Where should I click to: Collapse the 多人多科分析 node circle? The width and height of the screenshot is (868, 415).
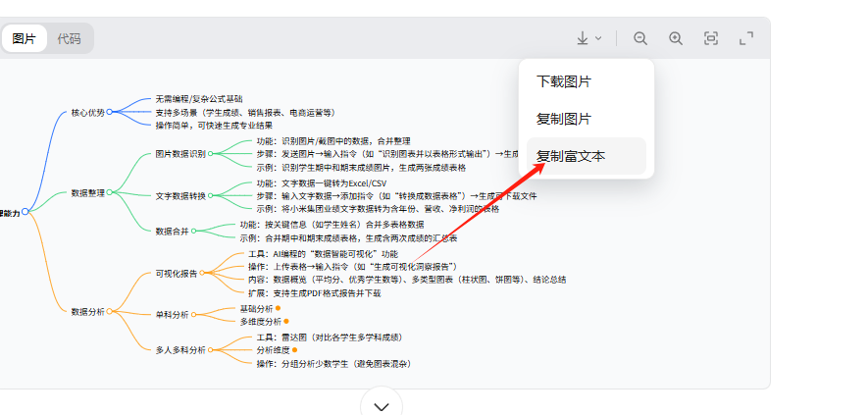pos(210,349)
